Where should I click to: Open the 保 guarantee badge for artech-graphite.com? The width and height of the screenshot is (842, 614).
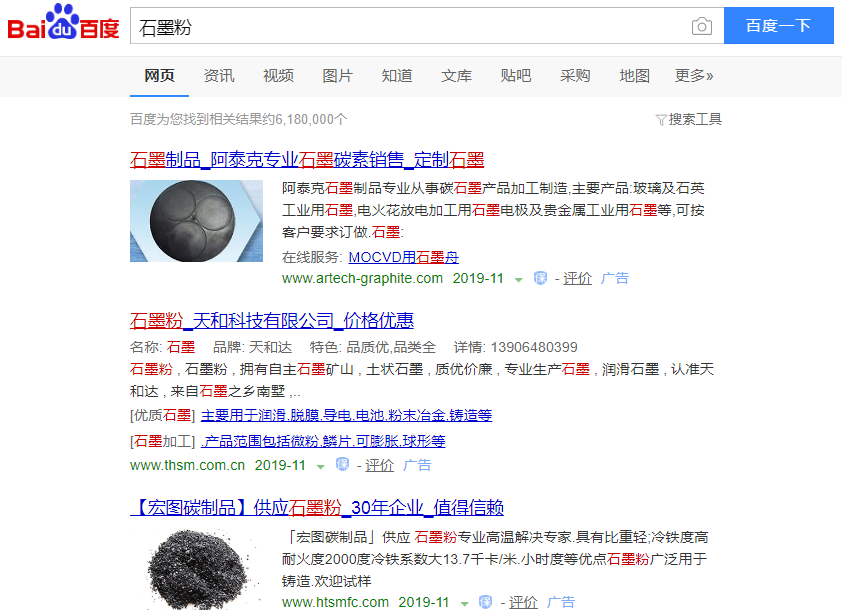540,278
